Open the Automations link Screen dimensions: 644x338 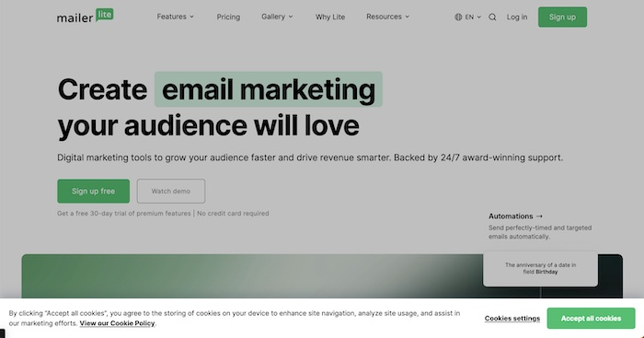515,216
